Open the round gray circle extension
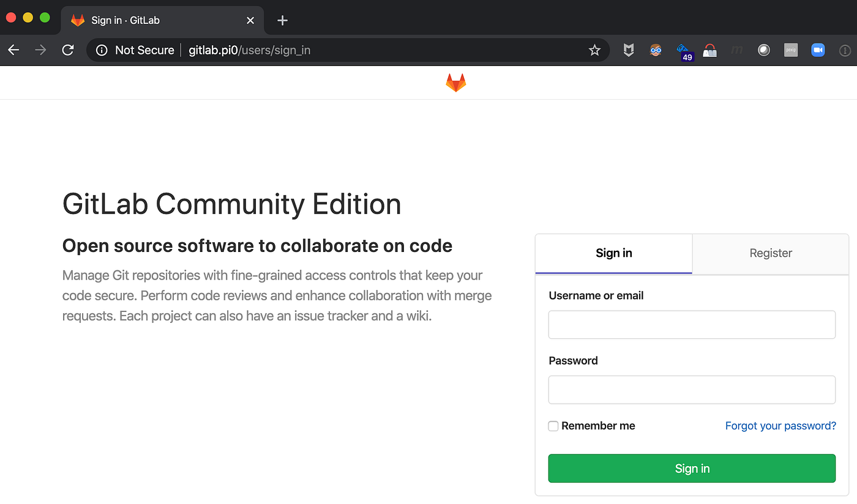This screenshot has height=504, width=857. click(x=764, y=50)
